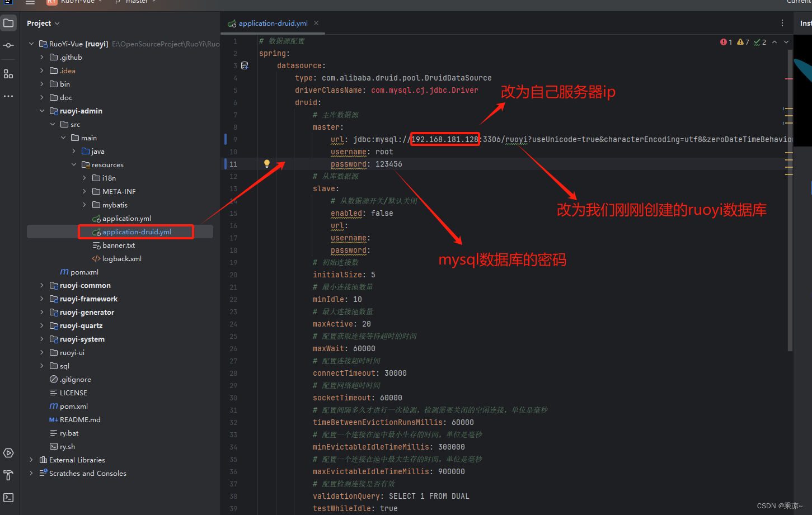812x515 pixels.
Task: Collapse the src folder
Action: pyautogui.click(x=53, y=124)
